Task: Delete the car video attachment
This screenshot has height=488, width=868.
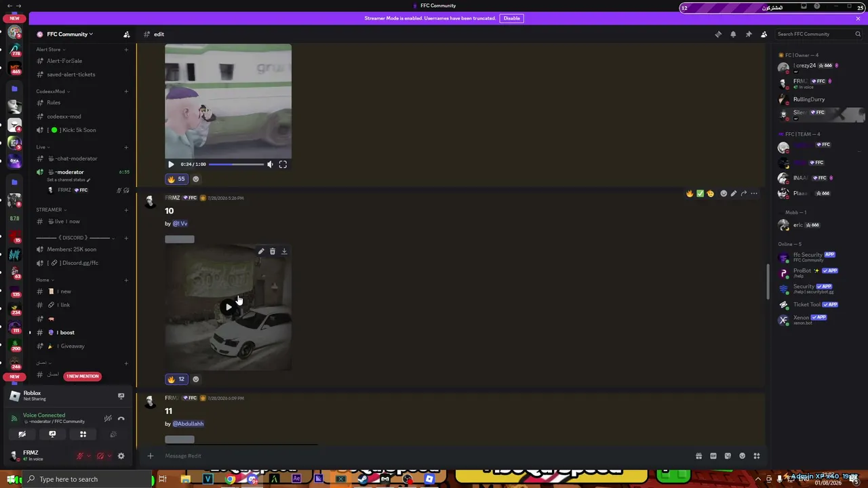Action: click(x=273, y=251)
